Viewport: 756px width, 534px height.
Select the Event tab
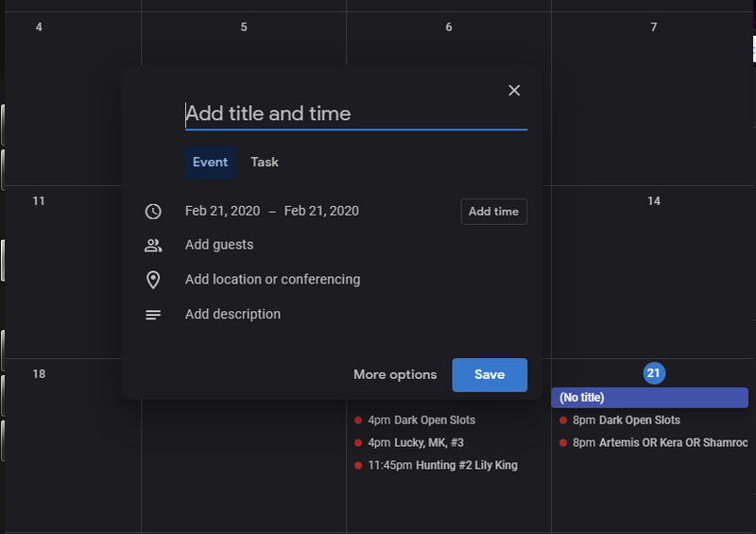pos(210,163)
